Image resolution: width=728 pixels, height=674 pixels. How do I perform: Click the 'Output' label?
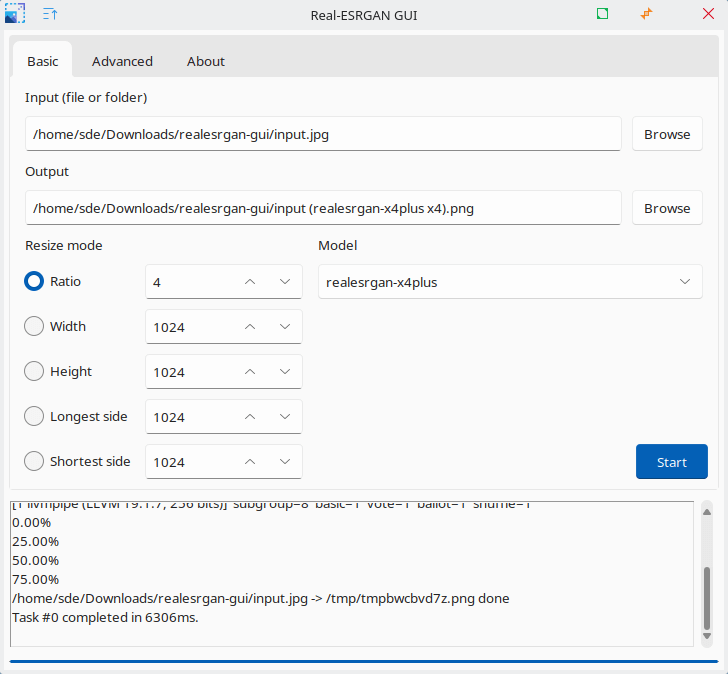pos(47,171)
